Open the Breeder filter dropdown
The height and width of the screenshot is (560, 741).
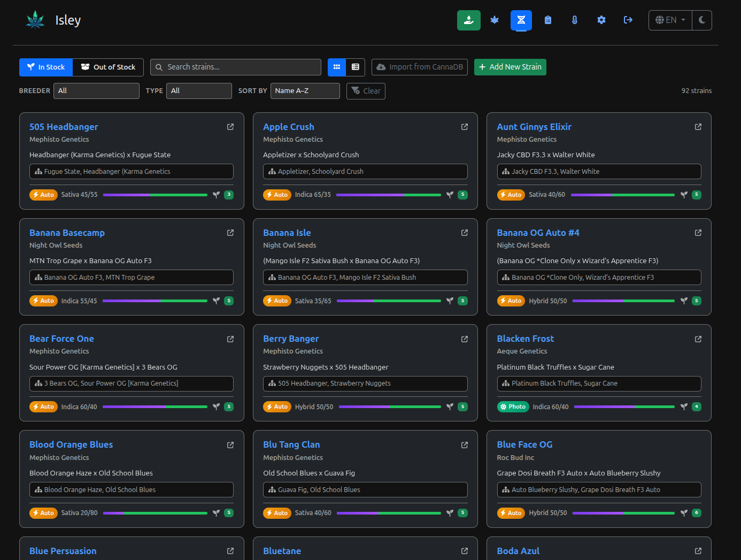[96, 91]
